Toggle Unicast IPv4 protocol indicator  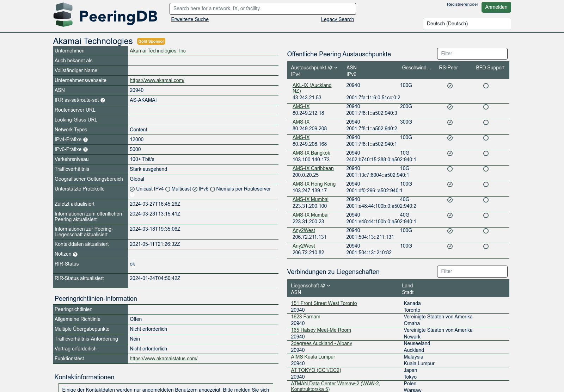(x=132, y=189)
